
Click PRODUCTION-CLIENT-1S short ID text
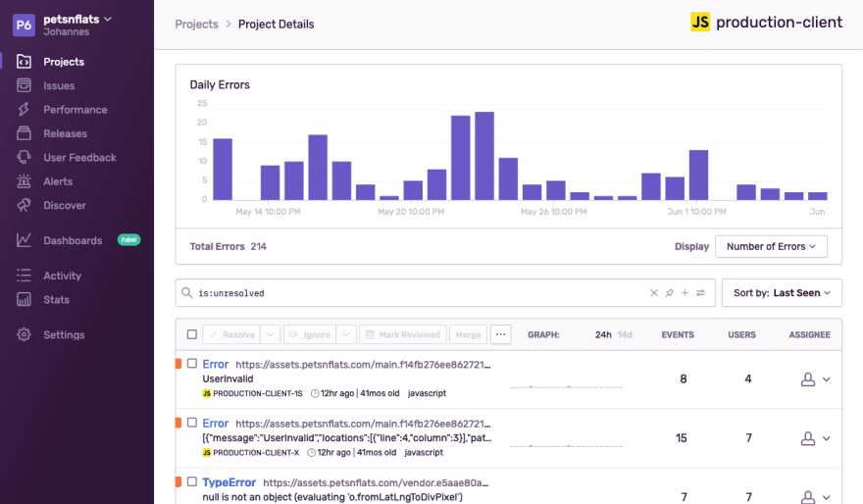(x=258, y=393)
